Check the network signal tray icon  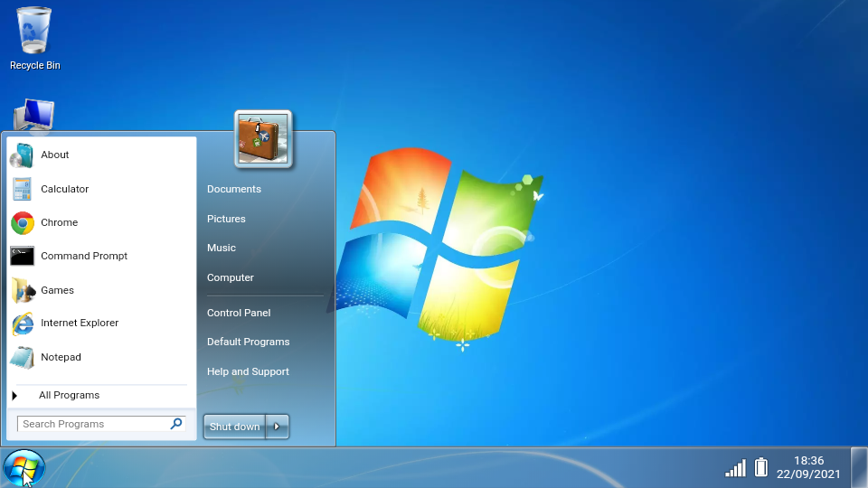pyautogui.click(x=735, y=468)
